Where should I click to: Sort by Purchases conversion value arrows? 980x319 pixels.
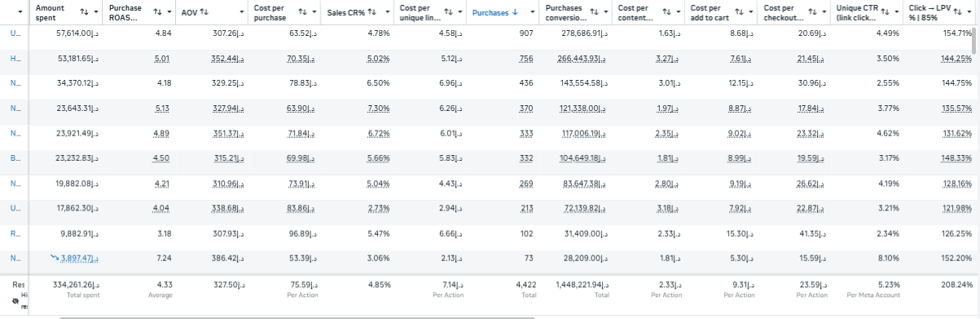click(x=593, y=12)
